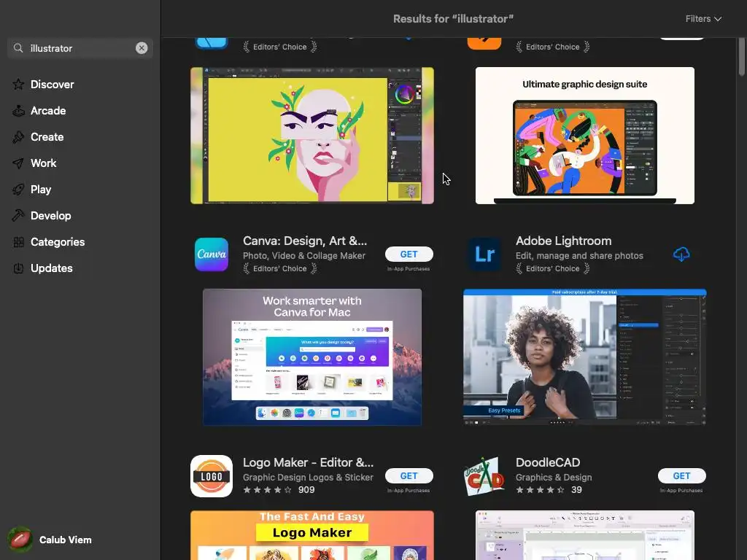Browse Categories in the sidebar
Screen dimensions: 747x560
(x=57, y=242)
